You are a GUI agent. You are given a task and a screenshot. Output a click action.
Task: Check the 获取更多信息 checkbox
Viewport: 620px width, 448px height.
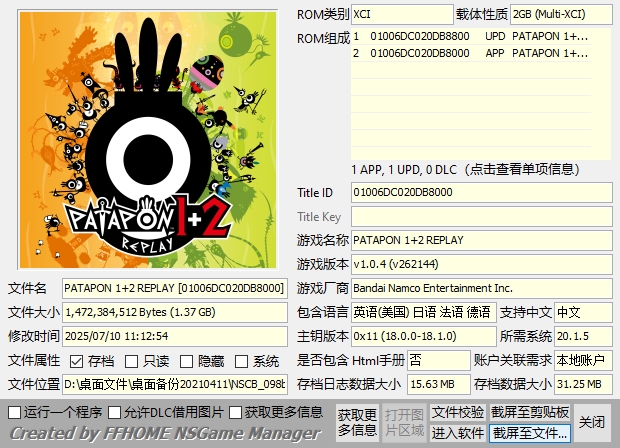point(236,412)
